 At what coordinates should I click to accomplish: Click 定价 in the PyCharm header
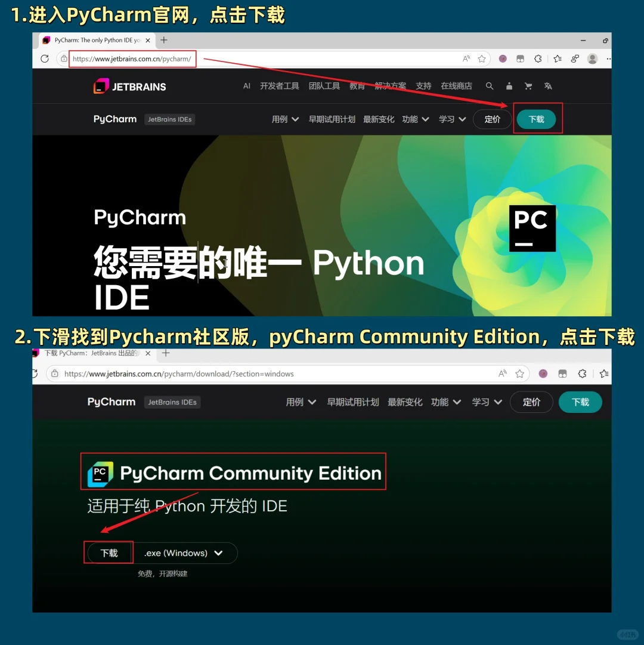[493, 119]
